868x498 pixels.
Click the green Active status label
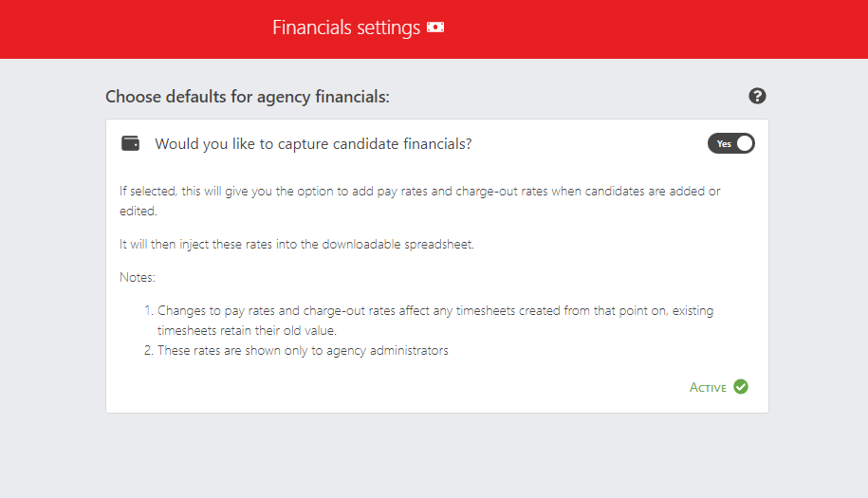[x=708, y=387]
